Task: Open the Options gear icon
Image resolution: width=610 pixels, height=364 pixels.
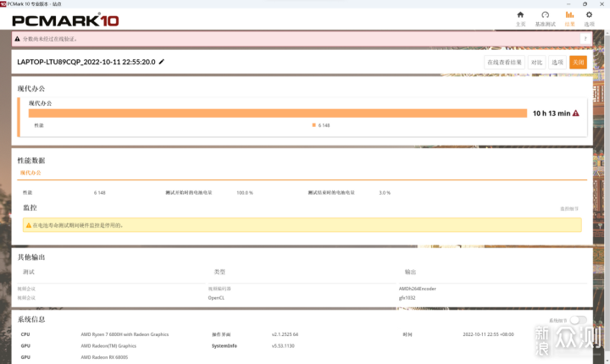Action: (x=589, y=15)
